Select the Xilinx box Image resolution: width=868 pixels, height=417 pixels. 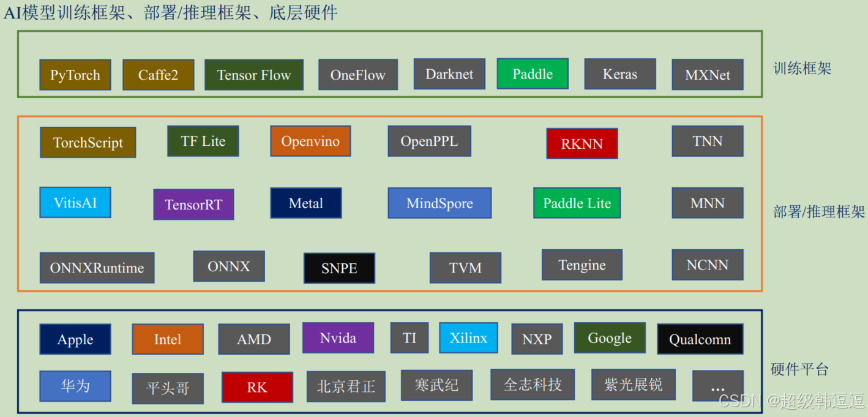[469, 337]
